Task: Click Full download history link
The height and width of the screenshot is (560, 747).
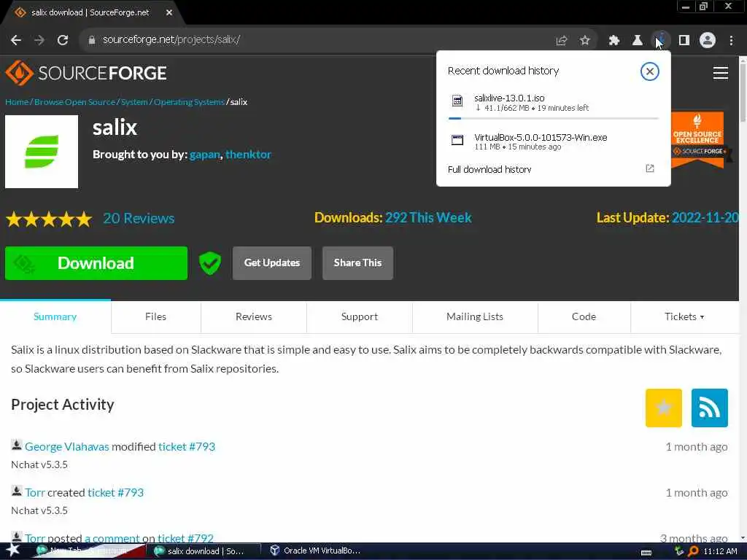Action: (x=489, y=169)
